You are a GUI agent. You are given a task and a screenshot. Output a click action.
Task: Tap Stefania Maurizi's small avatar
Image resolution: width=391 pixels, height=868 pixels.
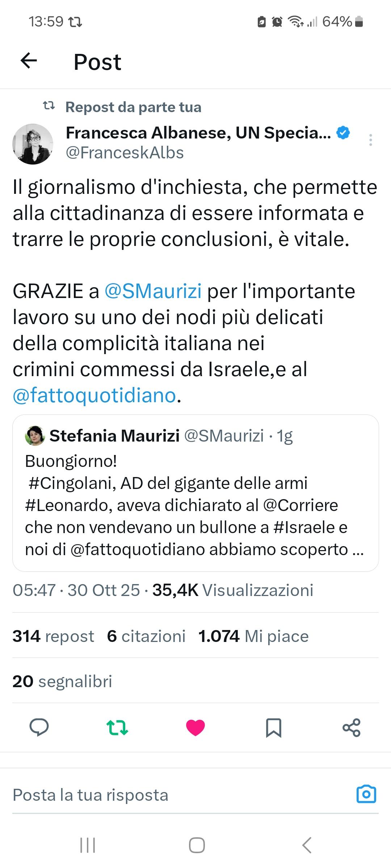35,436
